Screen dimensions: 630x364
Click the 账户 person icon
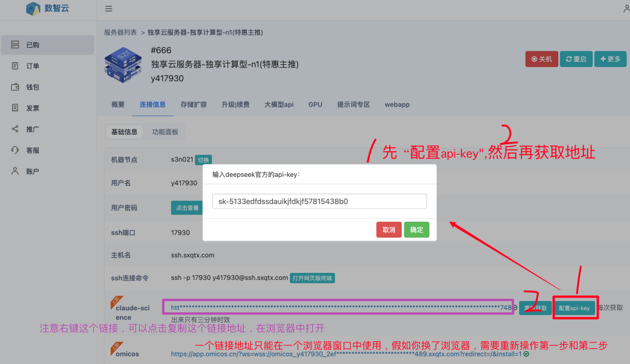(15, 171)
